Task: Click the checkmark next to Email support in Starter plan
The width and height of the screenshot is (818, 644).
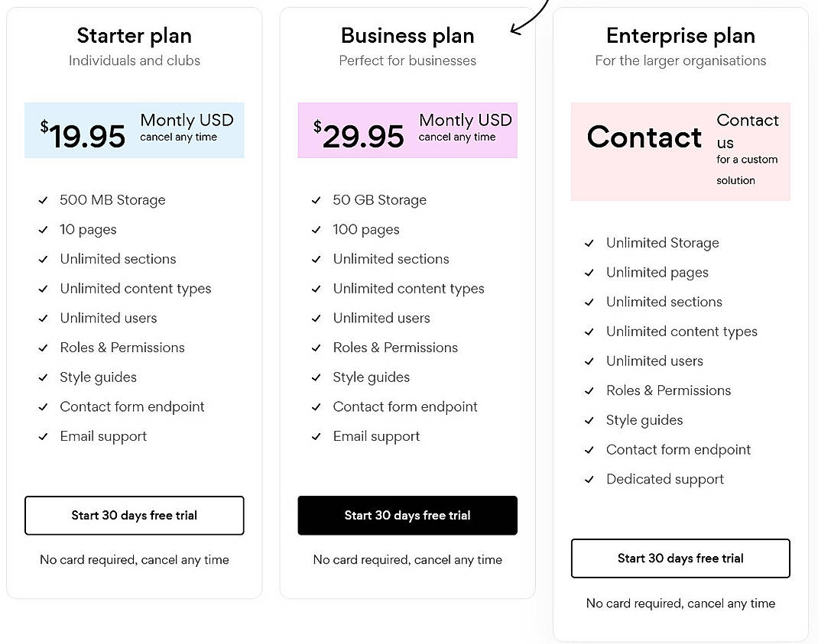Action: 44,436
